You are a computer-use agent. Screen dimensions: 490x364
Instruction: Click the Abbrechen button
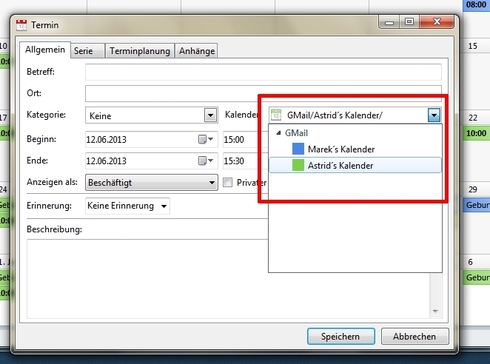[414, 336]
